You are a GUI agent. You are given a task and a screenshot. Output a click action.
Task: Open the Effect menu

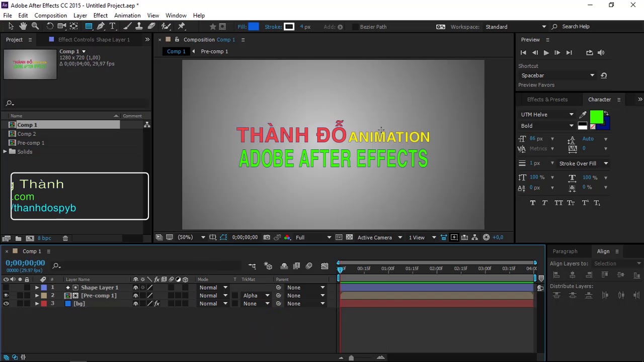pos(101,16)
